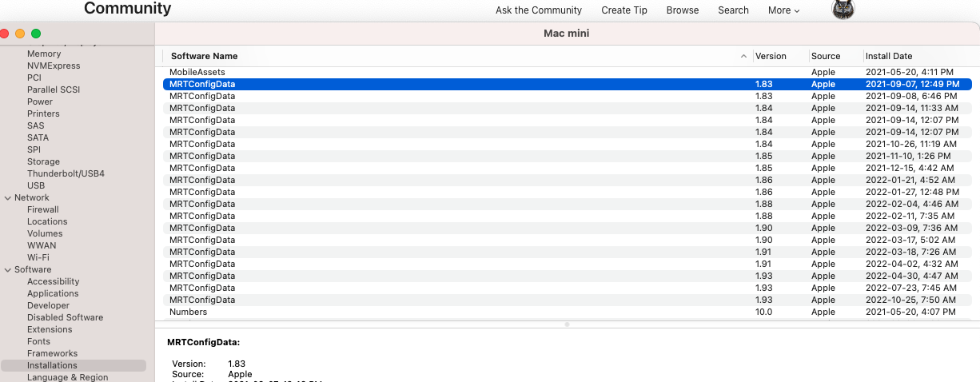This screenshot has height=382, width=980.
Task: Select Applications under Software
Action: pos(53,293)
